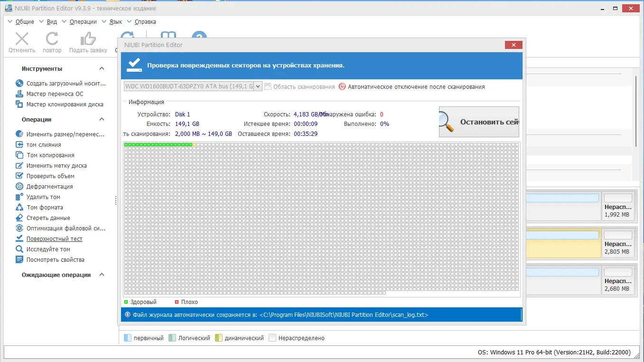Click the динамический legend color swatch

(218, 338)
